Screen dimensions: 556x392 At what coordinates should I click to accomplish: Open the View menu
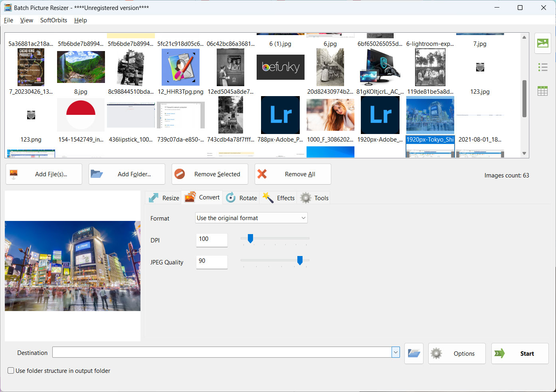click(x=27, y=20)
